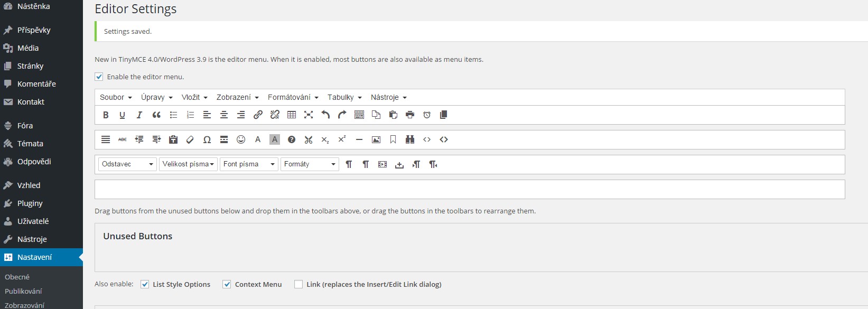Click the scissors cut icon

coord(309,139)
